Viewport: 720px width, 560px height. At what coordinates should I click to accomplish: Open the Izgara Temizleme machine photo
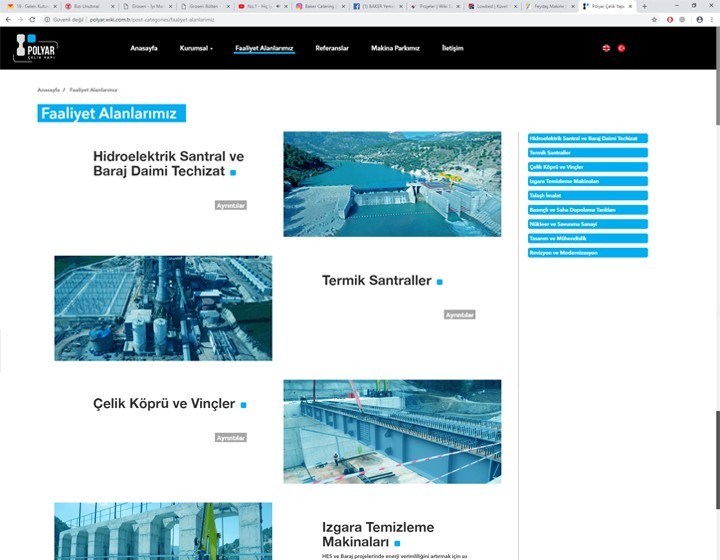(163, 531)
